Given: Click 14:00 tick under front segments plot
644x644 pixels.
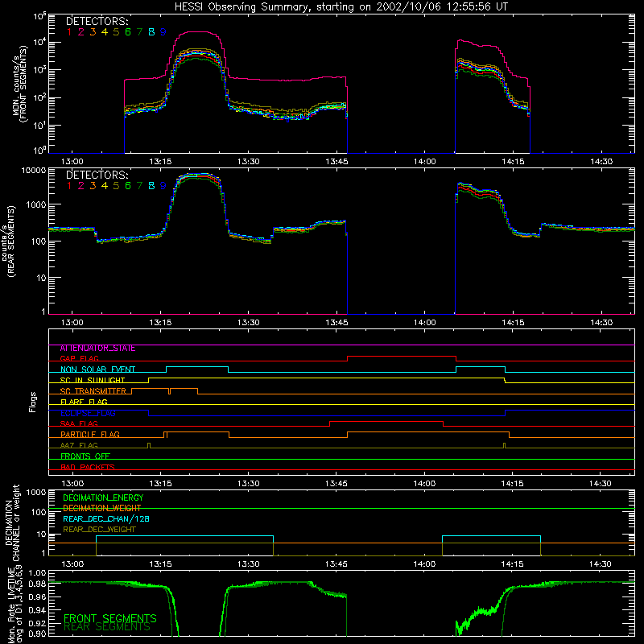Looking at the screenshot, I should click(425, 162).
